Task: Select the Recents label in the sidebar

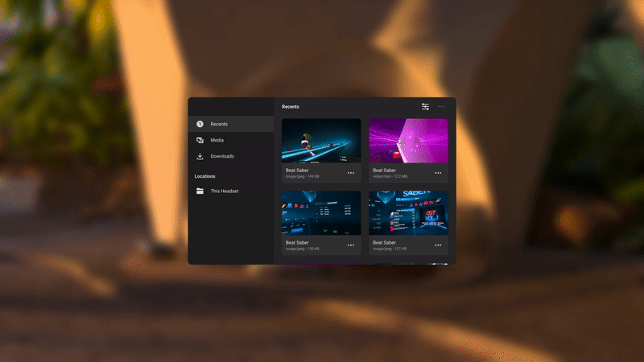Action: [x=219, y=124]
